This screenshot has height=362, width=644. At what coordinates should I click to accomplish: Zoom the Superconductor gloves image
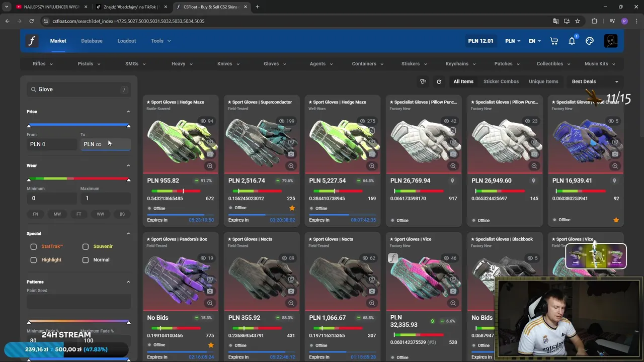[291, 166]
